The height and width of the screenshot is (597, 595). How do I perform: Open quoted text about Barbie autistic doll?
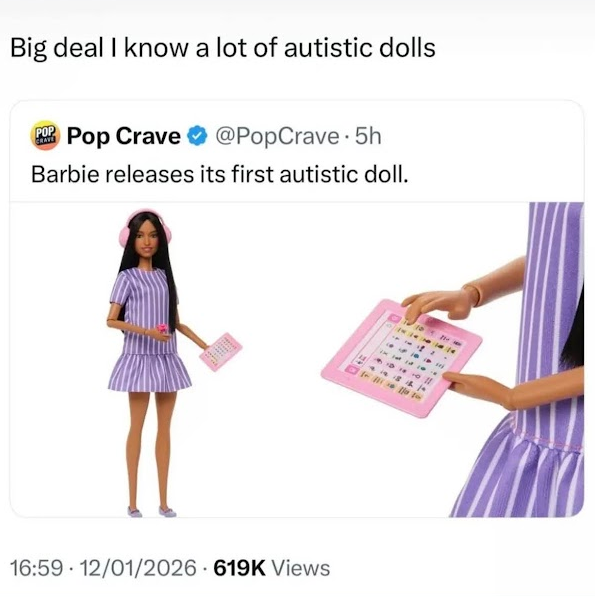pos(220,175)
